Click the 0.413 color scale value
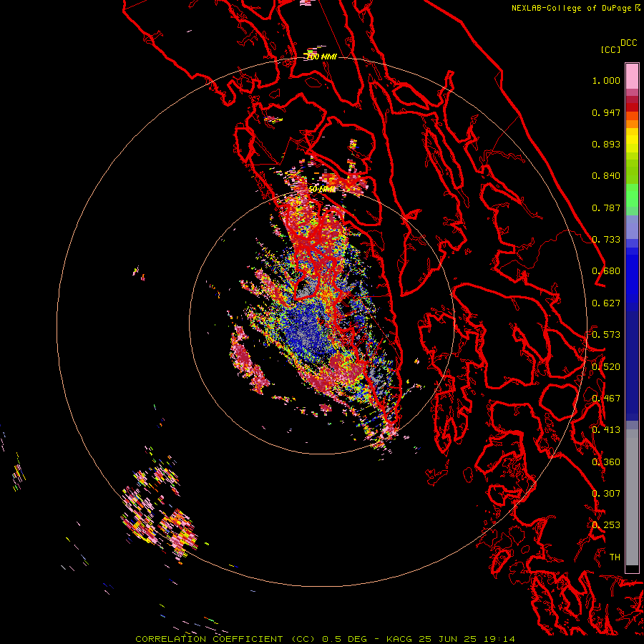644x644 pixels. point(606,430)
